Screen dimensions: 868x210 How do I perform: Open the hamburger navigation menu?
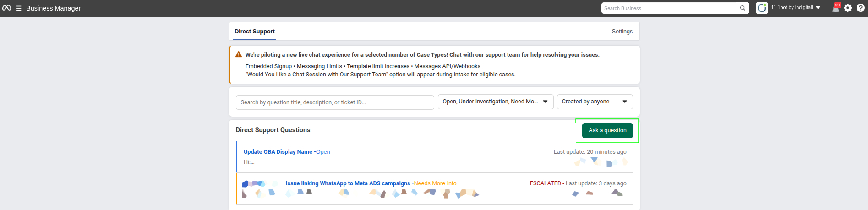(19, 8)
